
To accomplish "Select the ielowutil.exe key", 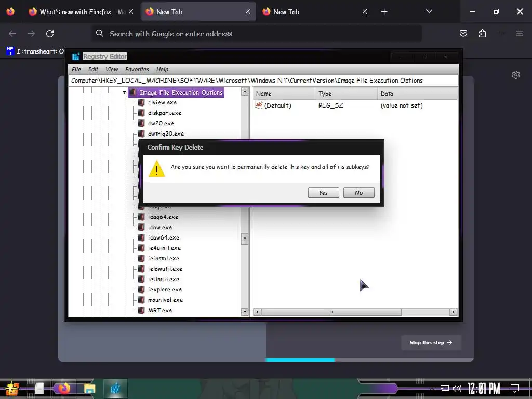I will tap(165, 269).
